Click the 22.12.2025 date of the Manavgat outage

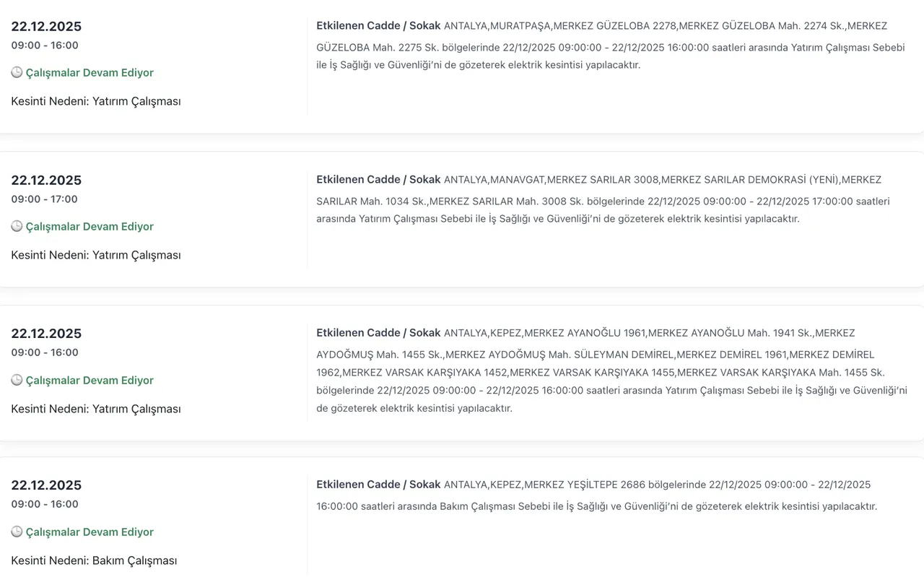click(46, 180)
